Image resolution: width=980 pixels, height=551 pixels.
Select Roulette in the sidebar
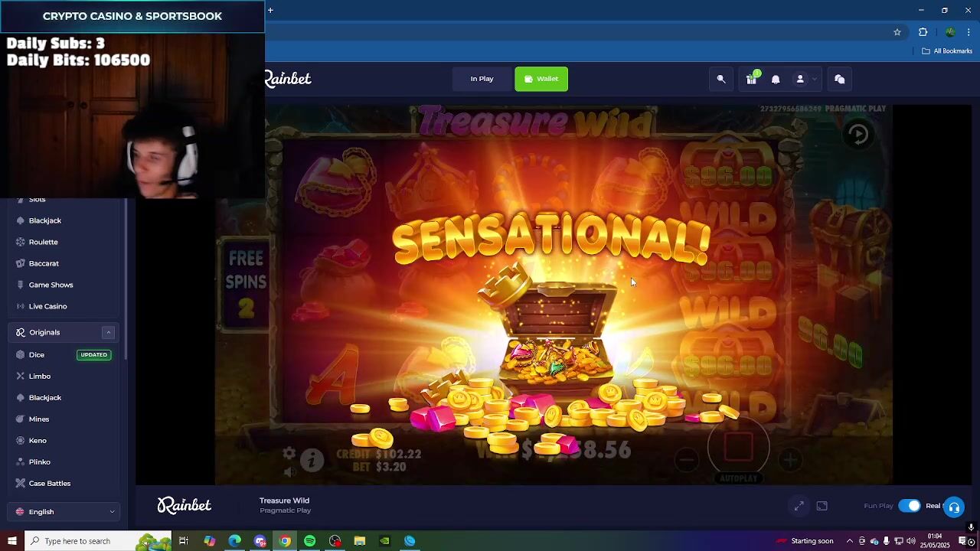point(43,242)
